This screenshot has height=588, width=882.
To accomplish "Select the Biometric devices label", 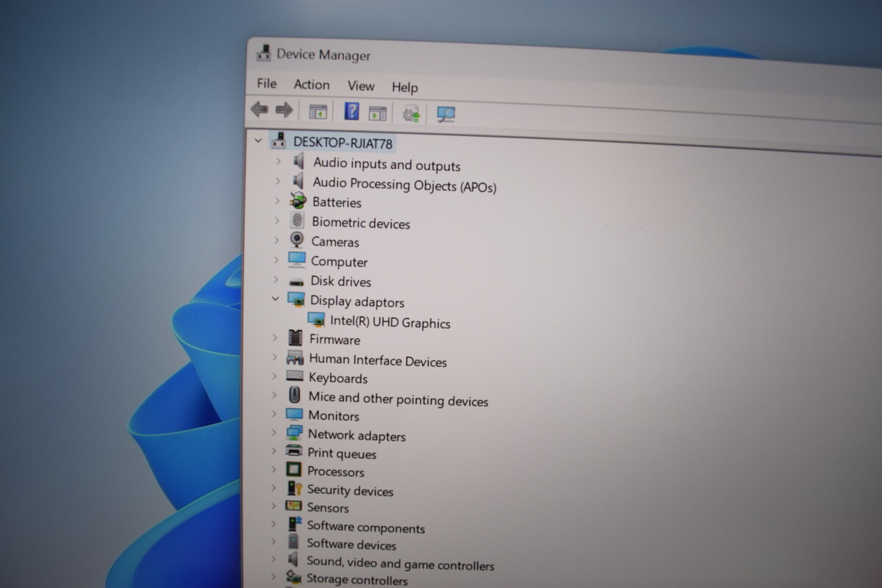I will pos(361,223).
